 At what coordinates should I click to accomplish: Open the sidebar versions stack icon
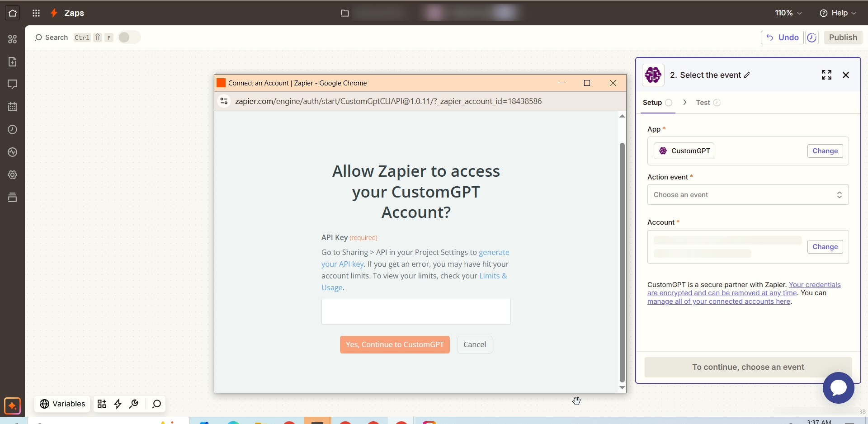point(13,198)
